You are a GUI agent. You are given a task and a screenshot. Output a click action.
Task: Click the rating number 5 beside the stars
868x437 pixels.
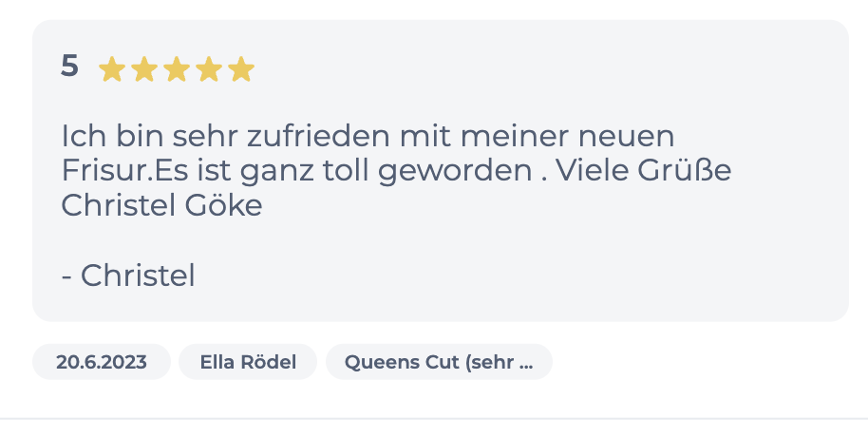click(x=69, y=66)
